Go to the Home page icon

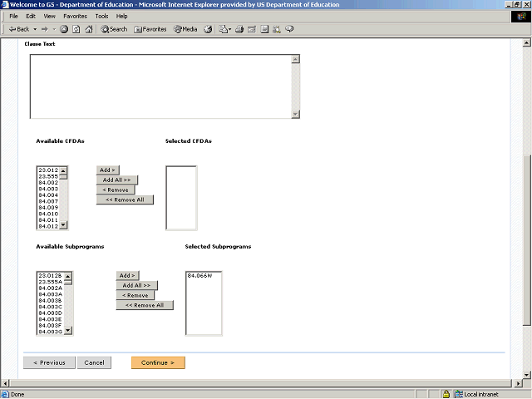[88, 29]
